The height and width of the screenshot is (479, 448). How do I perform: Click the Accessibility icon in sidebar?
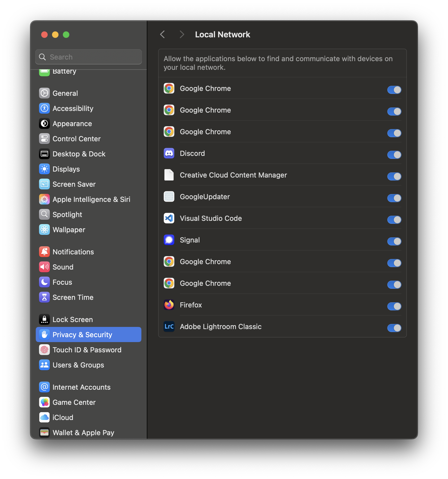coord(44,109)
